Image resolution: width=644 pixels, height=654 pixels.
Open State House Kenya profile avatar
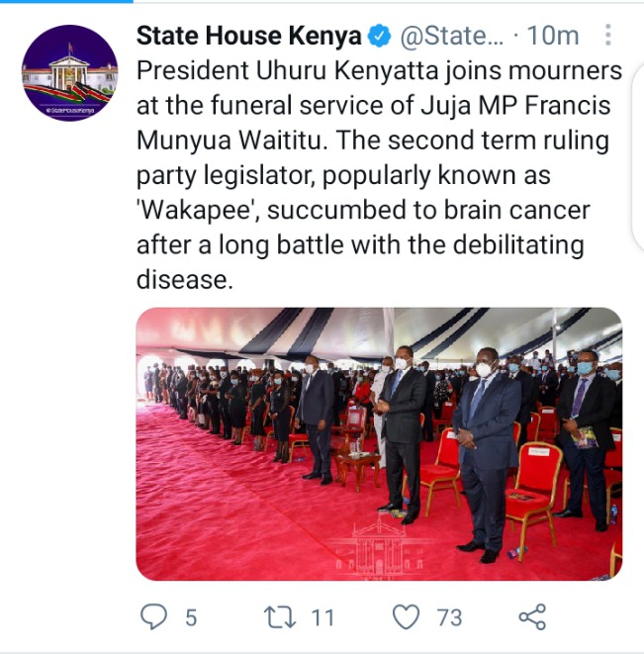(69, 72)
